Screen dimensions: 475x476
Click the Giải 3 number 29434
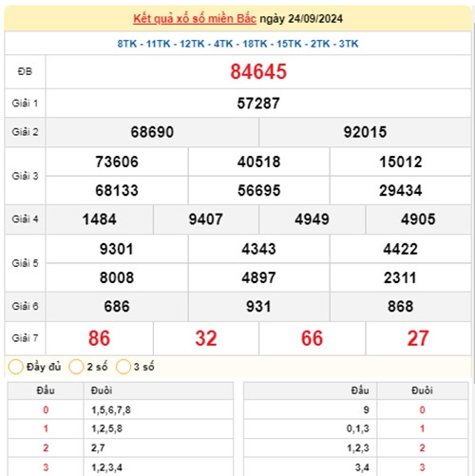[401, 190]
